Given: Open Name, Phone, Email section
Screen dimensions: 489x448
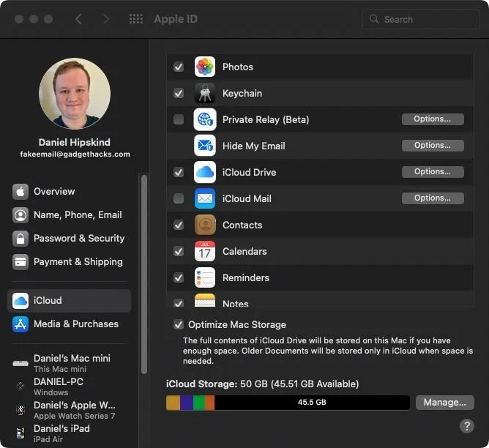Looking at the screenshot, I should pyautogui.click(x=70, y=214).
